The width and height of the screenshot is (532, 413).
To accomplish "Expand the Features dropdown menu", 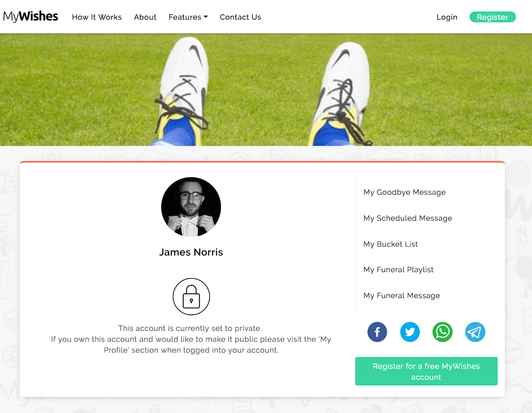I will point(188,17).
